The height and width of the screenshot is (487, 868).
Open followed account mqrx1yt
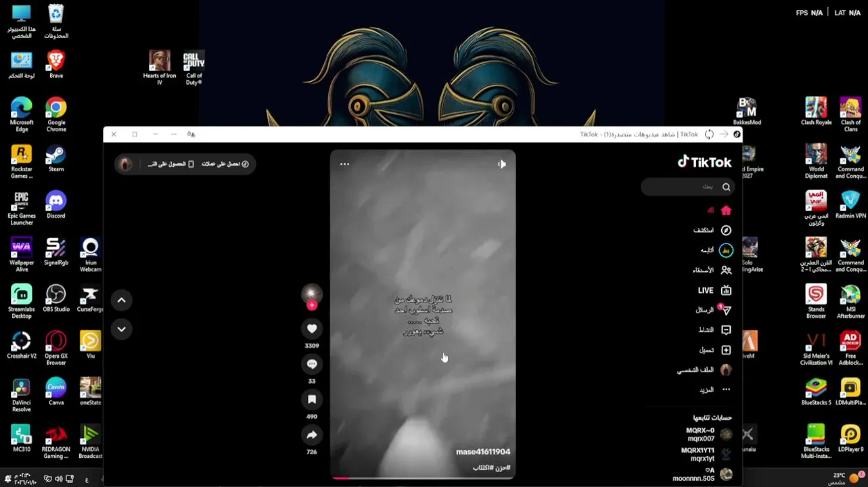click(x=706, y=455)
